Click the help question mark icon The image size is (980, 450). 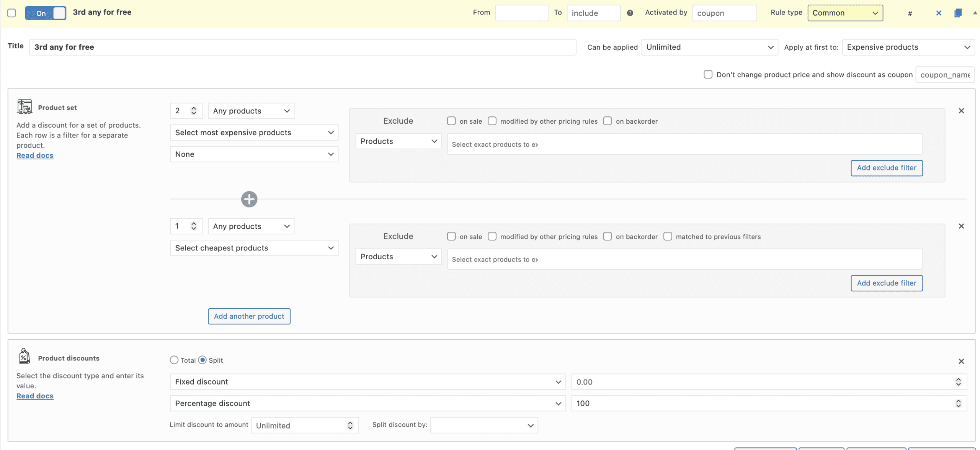(630, 13)
